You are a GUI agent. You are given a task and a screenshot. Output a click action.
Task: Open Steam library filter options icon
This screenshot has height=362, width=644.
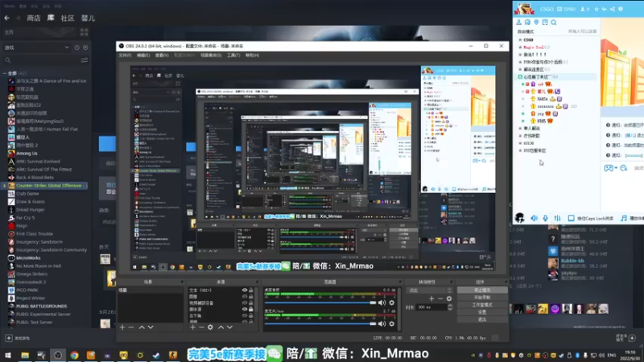pyautogui.click(x=85, y=60)
